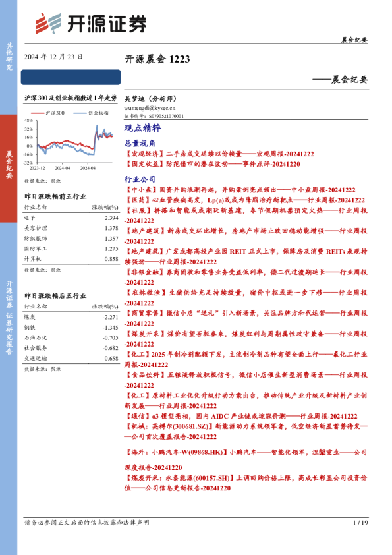Click the 昨日涨跌幅前五行业 table heading

(x=55, y=196)
